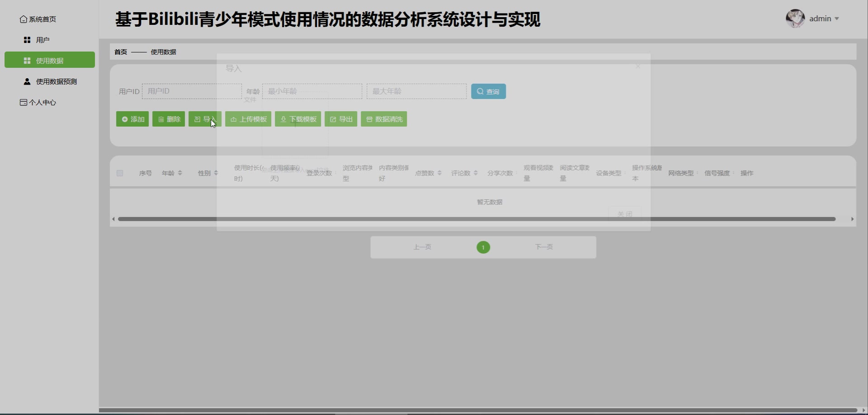Click the table scrollbar's left arrow
The image size is (868, 415).
[113, 219]
